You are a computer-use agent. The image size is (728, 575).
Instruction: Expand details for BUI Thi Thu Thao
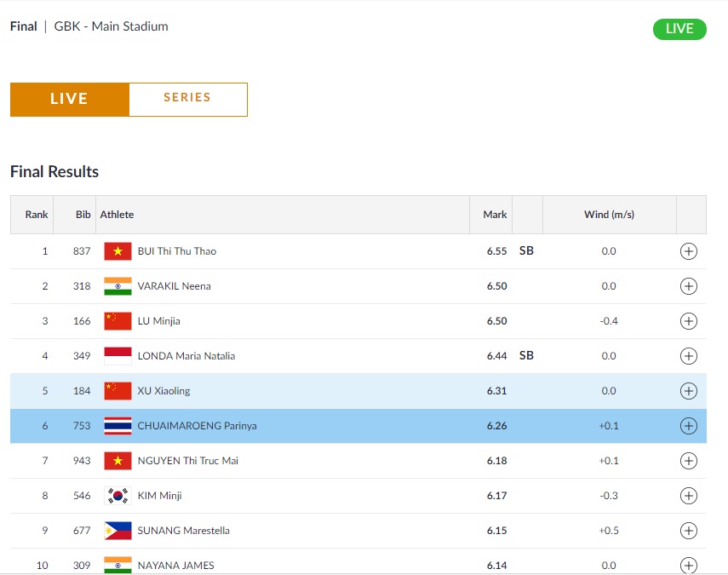tap(689, 251)
